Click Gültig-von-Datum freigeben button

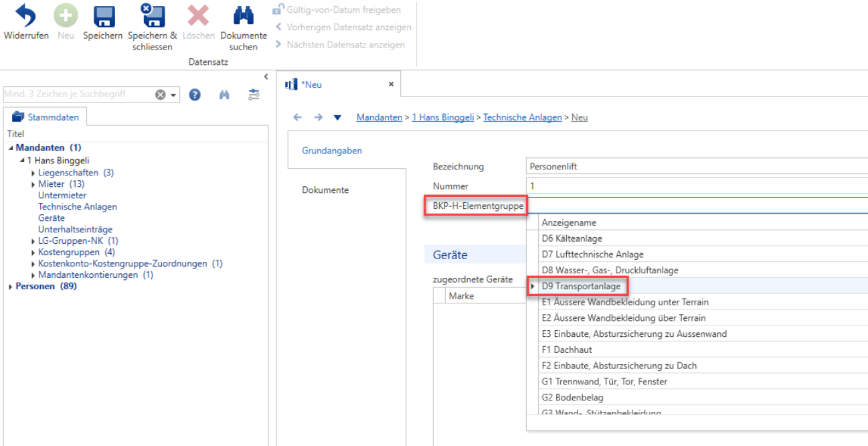coord(337,10)
